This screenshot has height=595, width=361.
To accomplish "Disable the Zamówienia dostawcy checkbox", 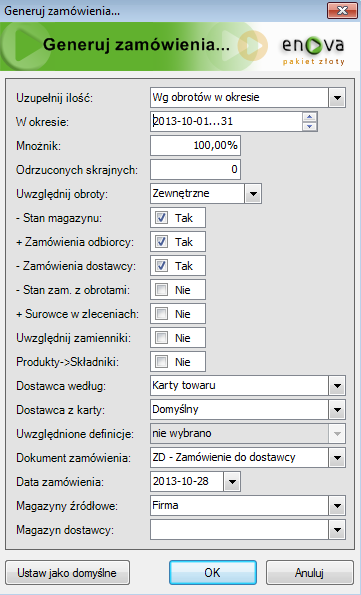I will point(161,266).
